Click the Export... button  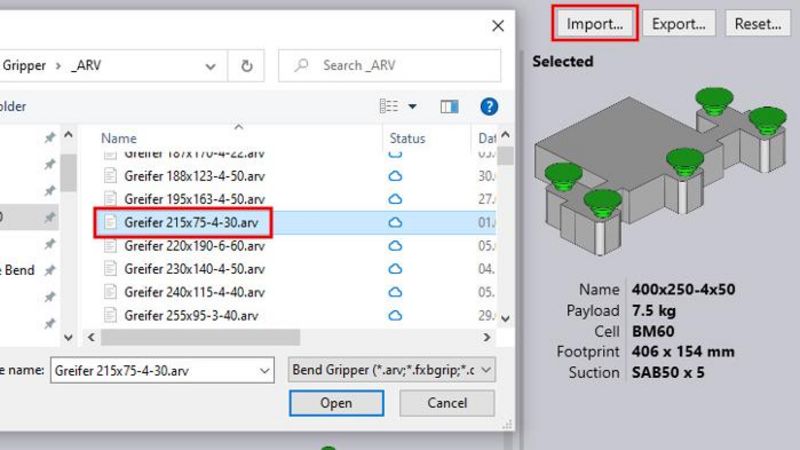[x=679, y=23]
